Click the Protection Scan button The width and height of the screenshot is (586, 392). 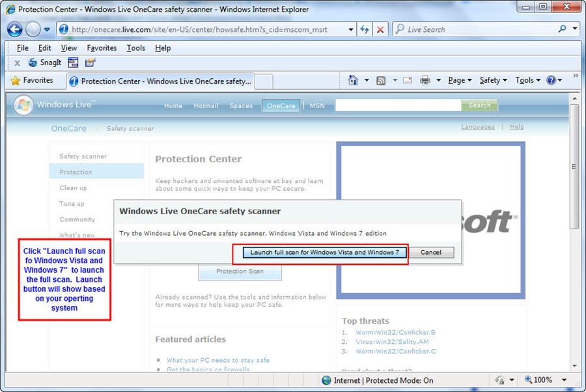240,272
